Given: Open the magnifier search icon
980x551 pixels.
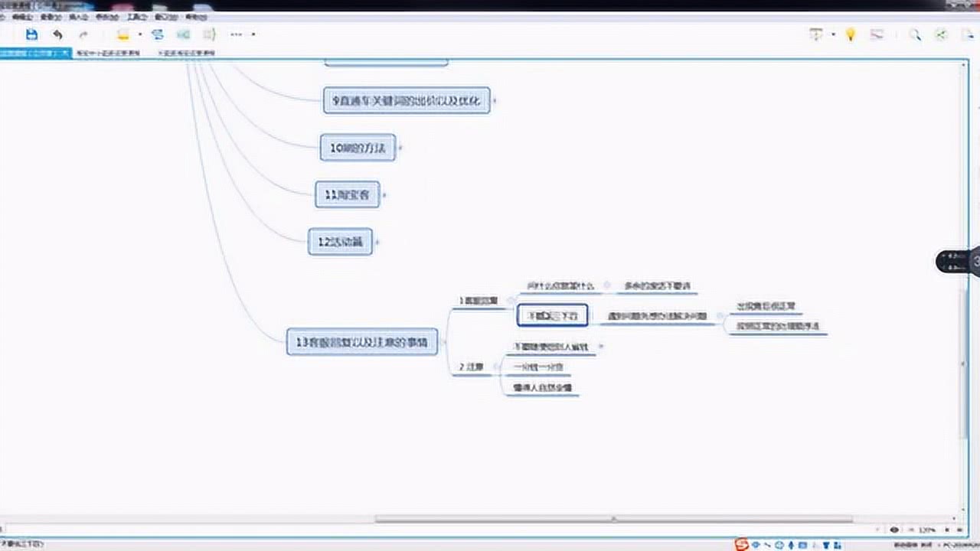Looking at the screenshot, I should pos(914,34).
